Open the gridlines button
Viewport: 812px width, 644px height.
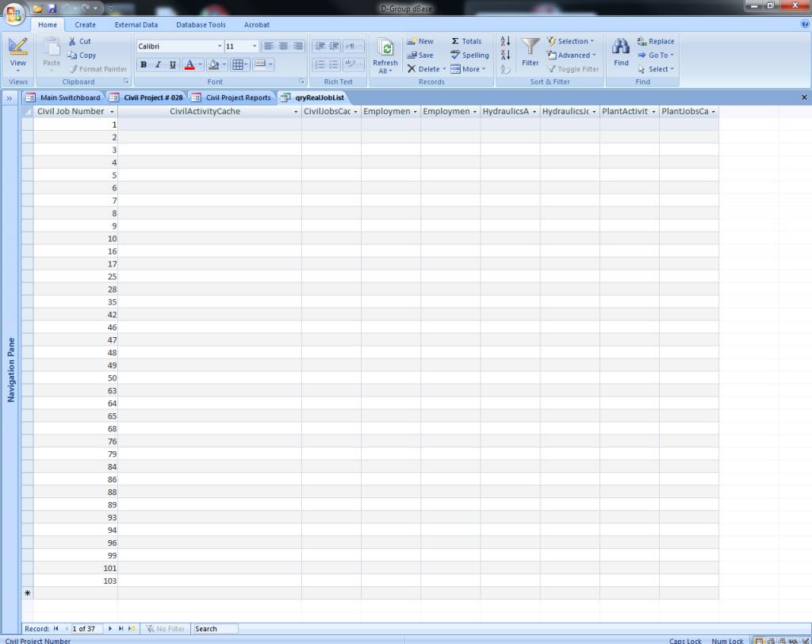(238, 64)
